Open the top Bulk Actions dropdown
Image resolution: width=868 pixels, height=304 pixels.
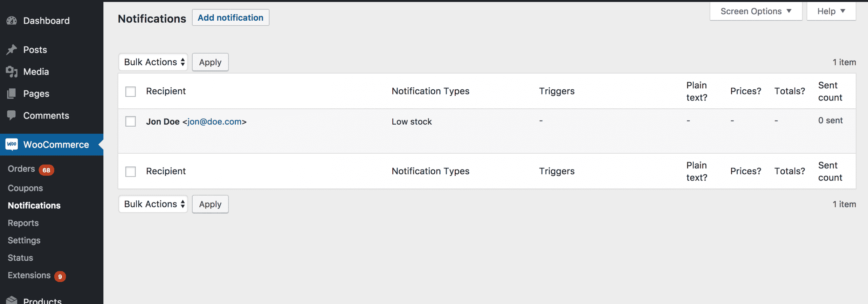tap(153, 62)
